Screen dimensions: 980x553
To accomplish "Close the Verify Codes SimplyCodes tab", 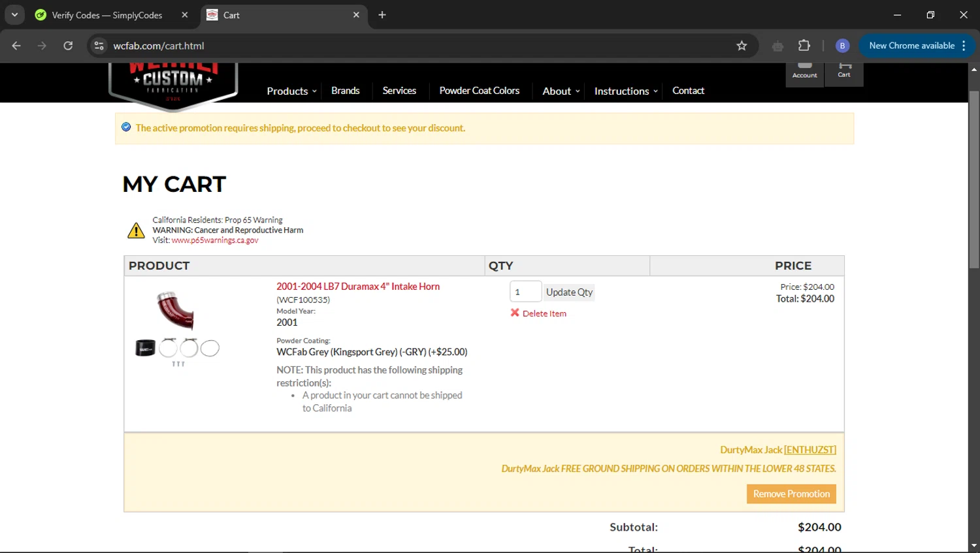I will 185,14.
